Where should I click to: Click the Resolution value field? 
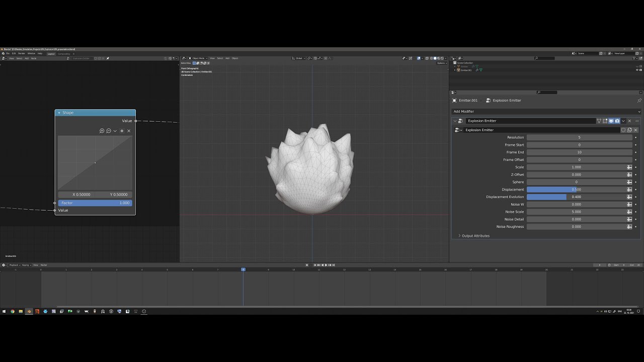coord(579,137)
